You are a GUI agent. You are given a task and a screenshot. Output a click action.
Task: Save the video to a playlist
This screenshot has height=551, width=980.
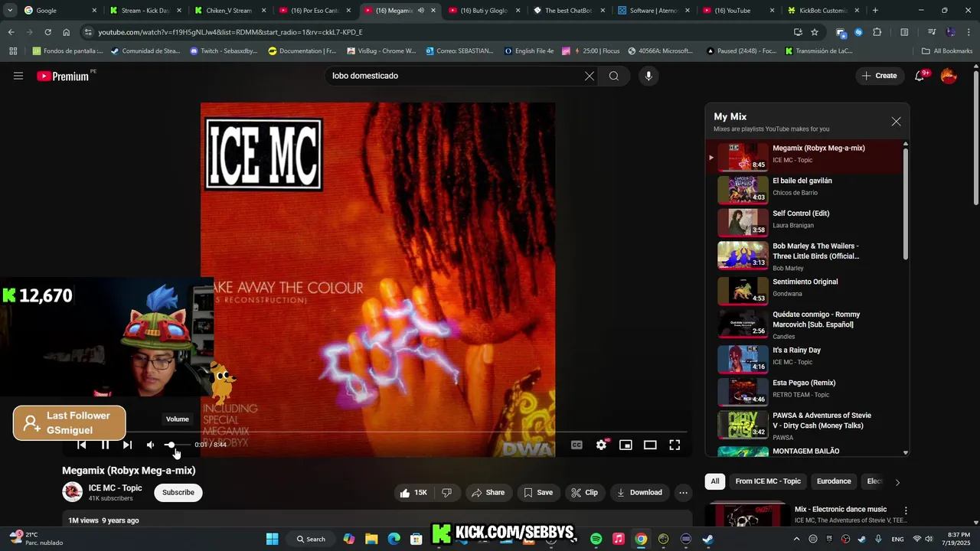point(538,493)
